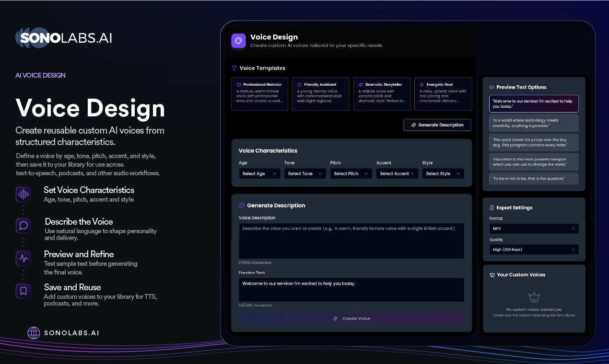Click the SONOLABS.AI footer text
The width and height of the screenshot is (609, 364).
(x=71, y=333)
